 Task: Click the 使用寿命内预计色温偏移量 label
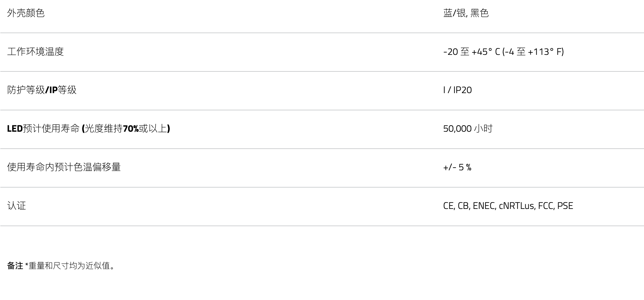pos(64,167)
